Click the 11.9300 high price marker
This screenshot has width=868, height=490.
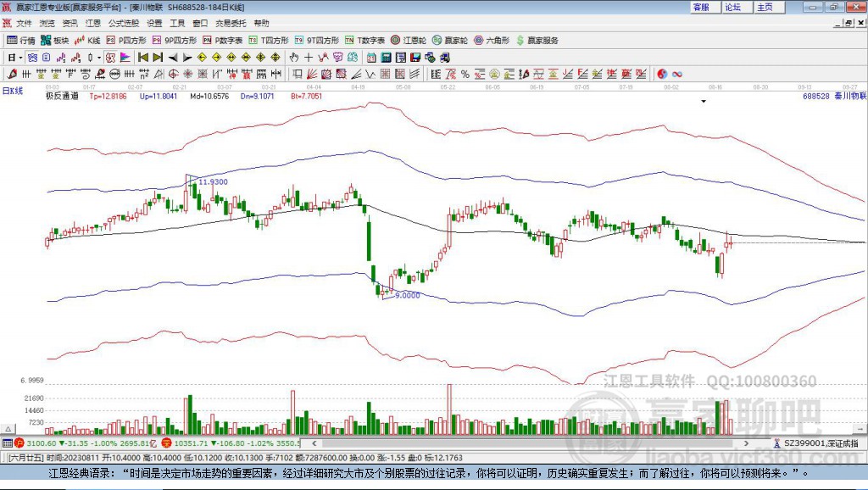(213, 181)
